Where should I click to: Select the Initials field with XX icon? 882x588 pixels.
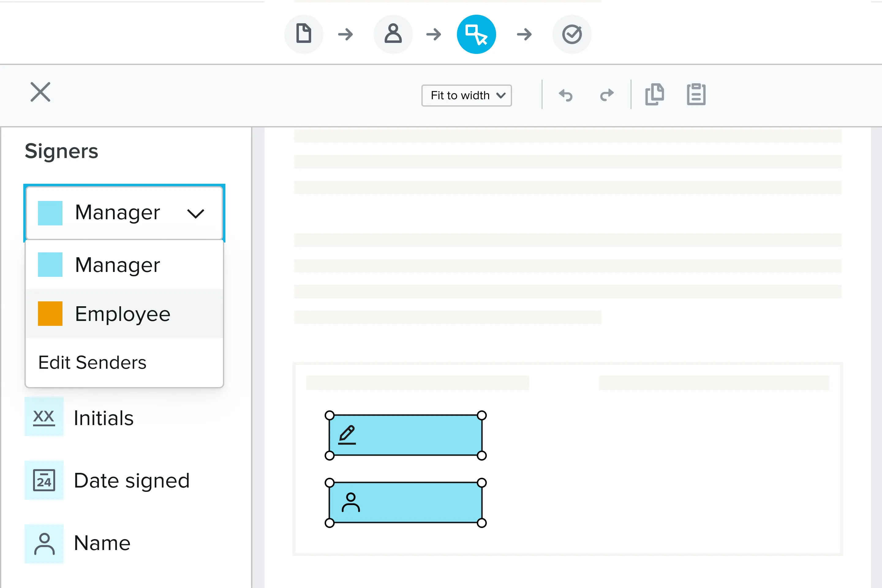tap(104, 418)
